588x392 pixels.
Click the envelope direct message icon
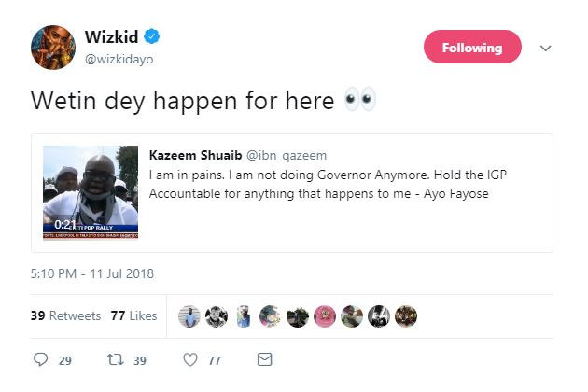[x=264, y=359]
